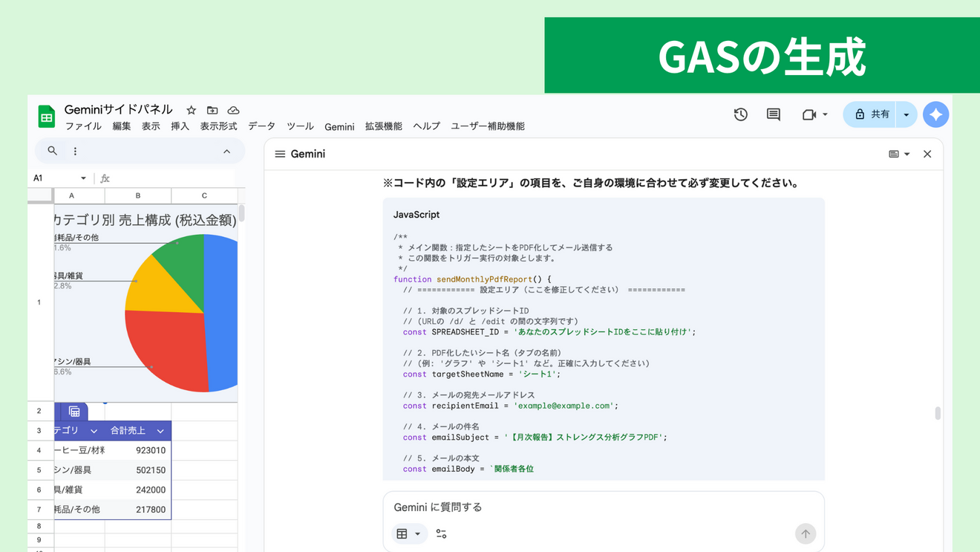This screenshot has height=552, width=980.
Task: Select cell with value 217800
Action: tap(138, 510)
